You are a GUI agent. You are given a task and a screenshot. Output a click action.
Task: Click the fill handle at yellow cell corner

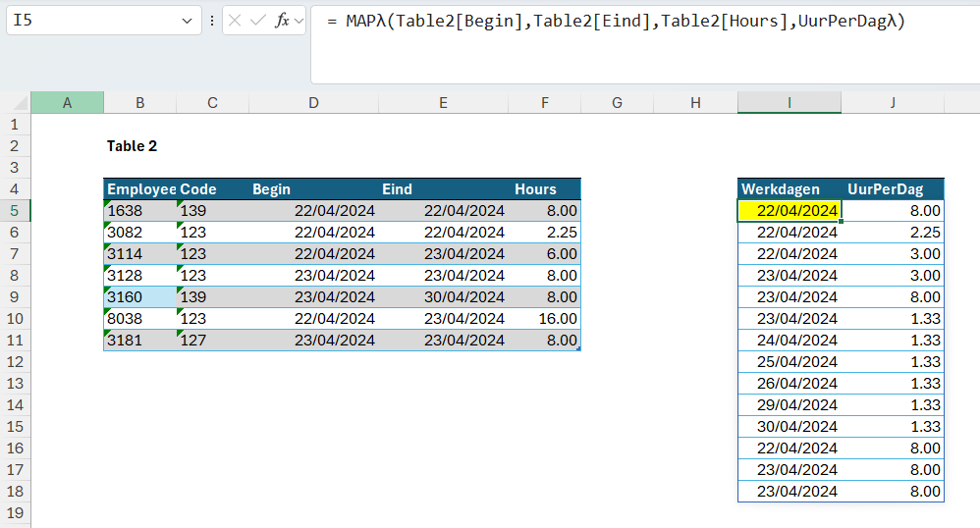842,221
